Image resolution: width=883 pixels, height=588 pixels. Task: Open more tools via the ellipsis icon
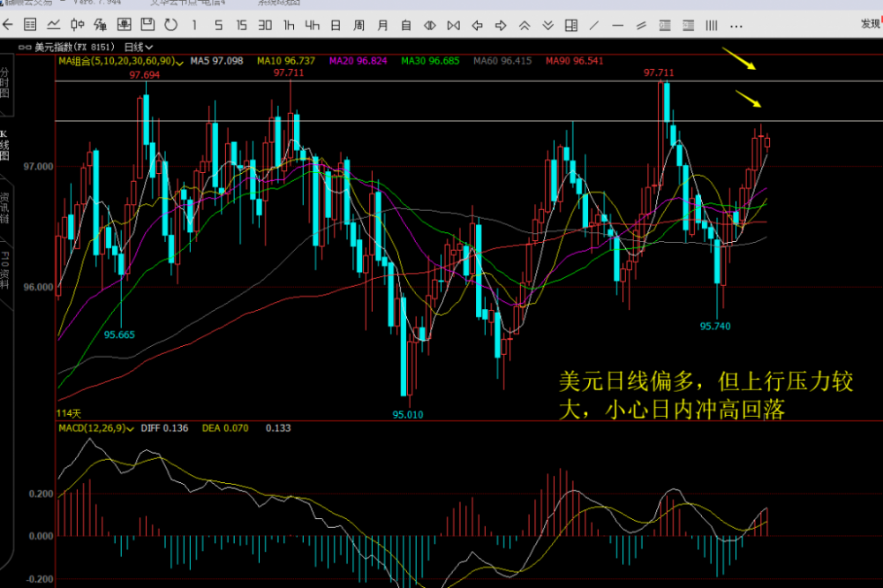click(x=736, y=26)
